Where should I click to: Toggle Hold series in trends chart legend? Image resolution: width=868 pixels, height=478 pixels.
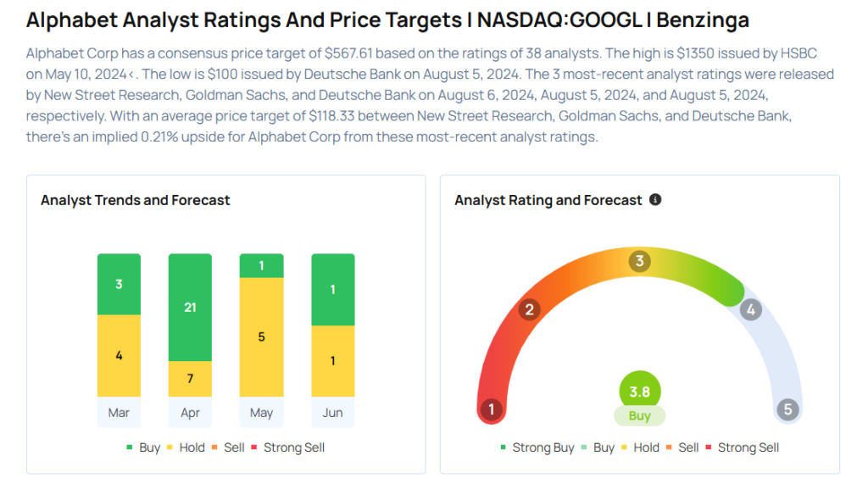tap(186, 447)
